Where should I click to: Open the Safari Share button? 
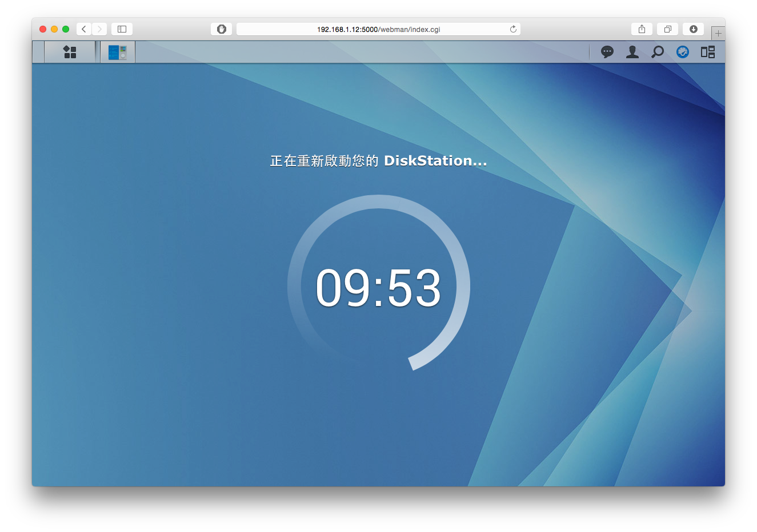642,29
